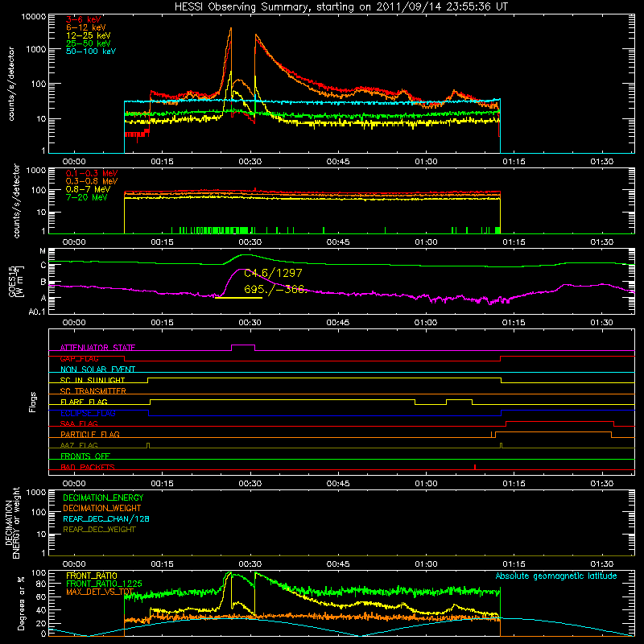Select the orange 6-12 keV legend label
The image size is (644, 644).
point(86,27)
